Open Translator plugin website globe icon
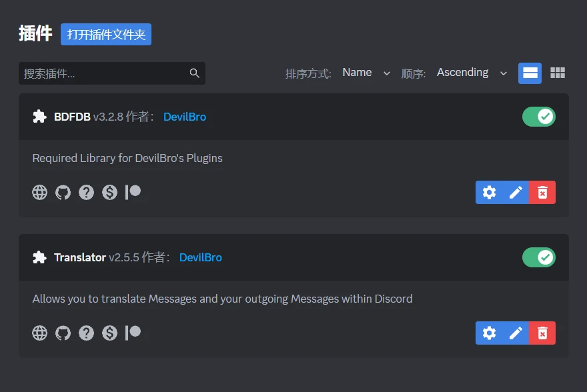This screenshot has height=392, width=587. 39,333
